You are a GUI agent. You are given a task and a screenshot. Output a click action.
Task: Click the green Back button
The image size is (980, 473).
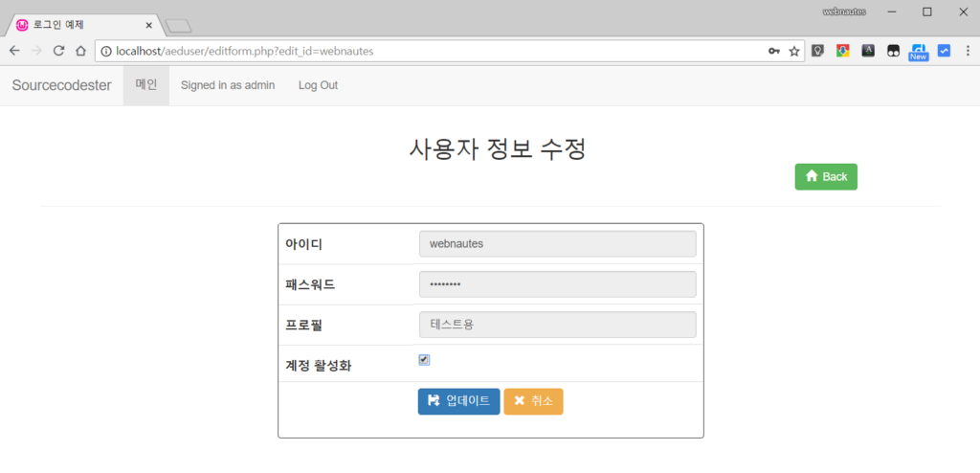[x=826, y=176]
